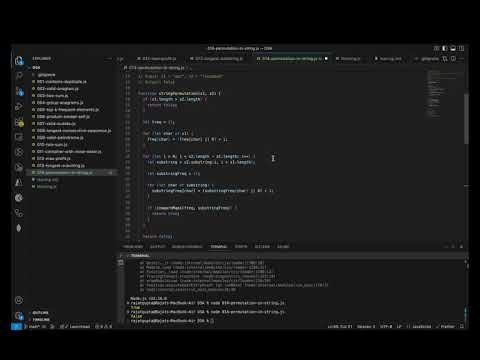Viewport: 480px width, 360px height.
Task: Open the Output panel tab
Action: pos(158,247)
